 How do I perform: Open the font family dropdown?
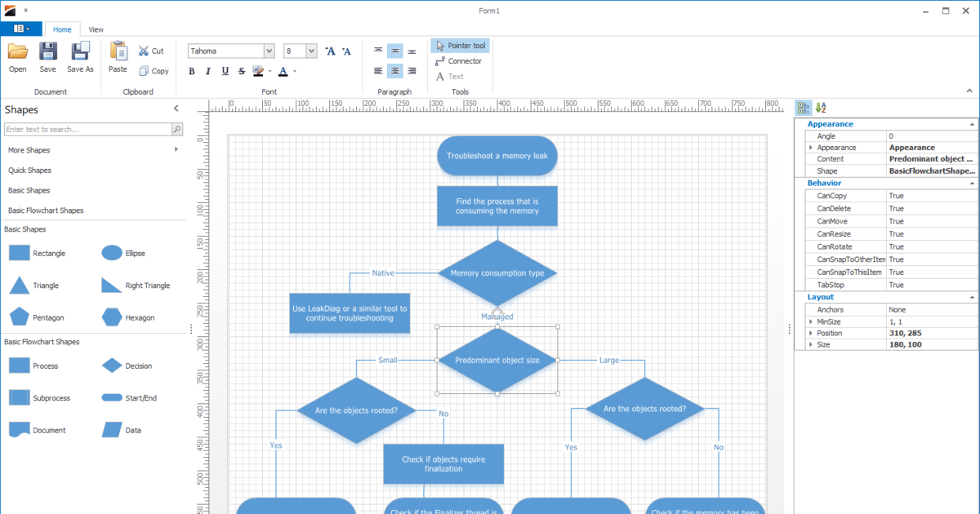[269, 50]
